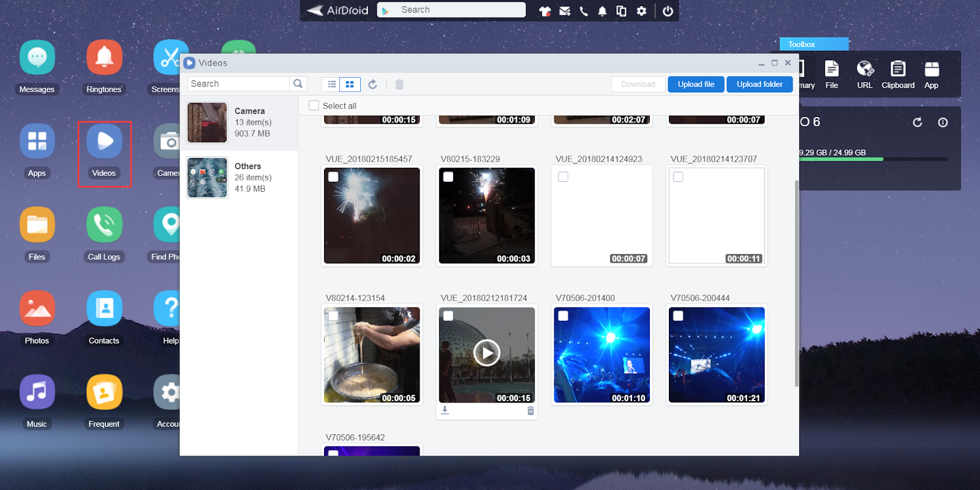Refresh the device info panel
The height and width of the screenshot is (490, 980).
(918, 123)
